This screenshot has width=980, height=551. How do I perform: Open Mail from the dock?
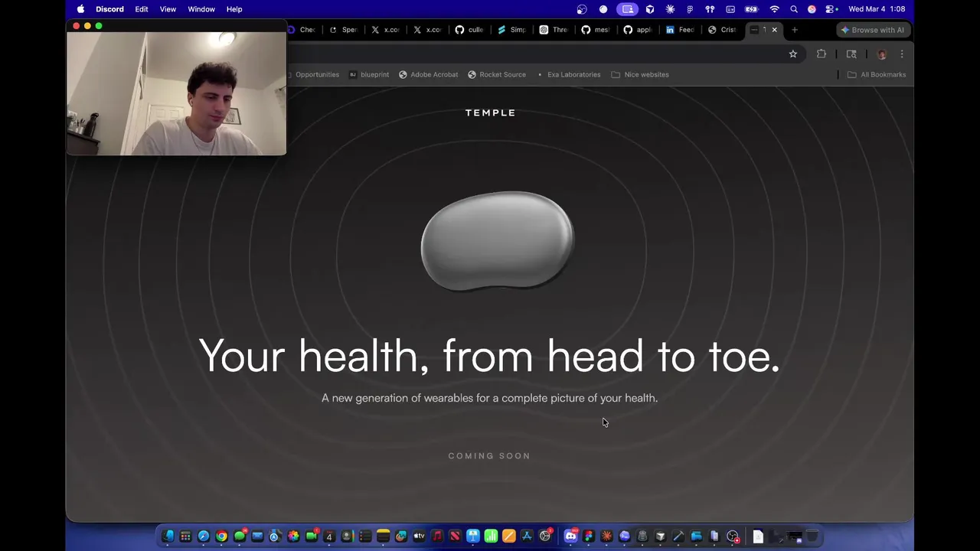click(x=257, y=536)
